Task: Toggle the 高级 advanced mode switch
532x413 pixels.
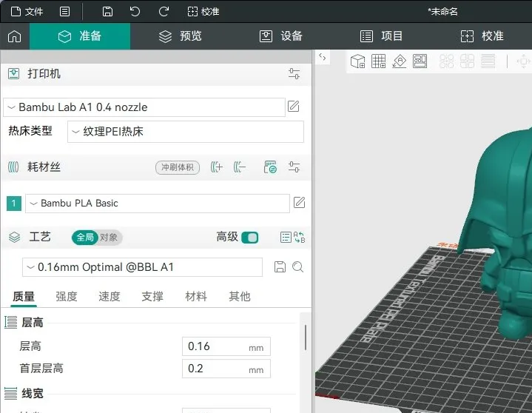Action: point(249,238)
